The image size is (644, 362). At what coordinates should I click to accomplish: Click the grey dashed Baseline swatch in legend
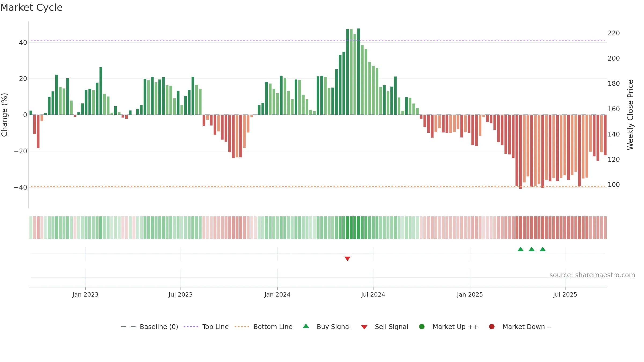tap(128, 327)
